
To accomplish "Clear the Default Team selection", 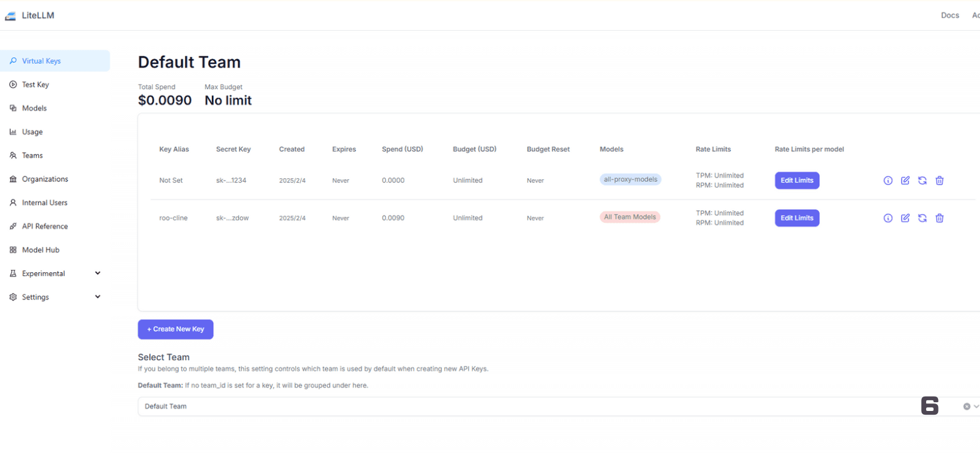I will pyautogui.click(x=966, y=407).
